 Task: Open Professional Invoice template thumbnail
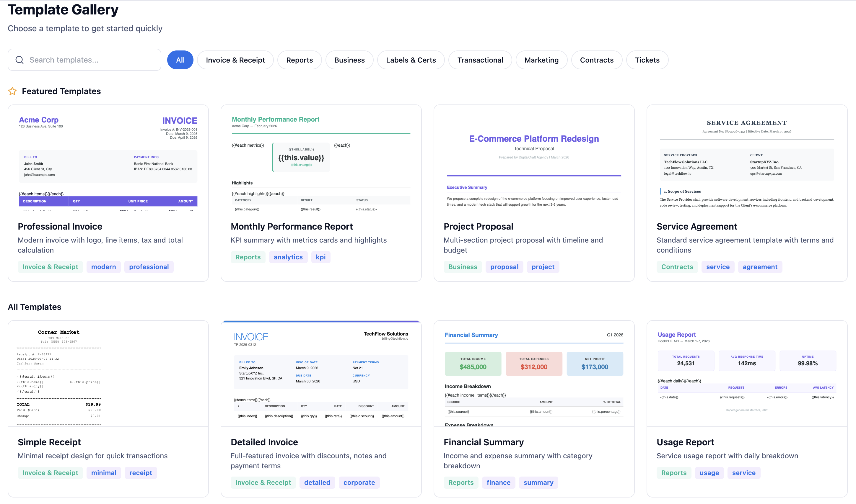[x=108, y=158]
